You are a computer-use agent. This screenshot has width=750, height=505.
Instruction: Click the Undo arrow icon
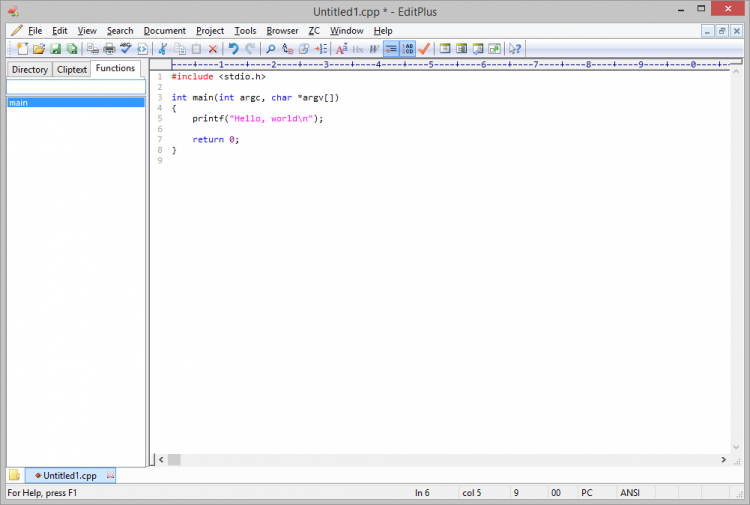233,49
